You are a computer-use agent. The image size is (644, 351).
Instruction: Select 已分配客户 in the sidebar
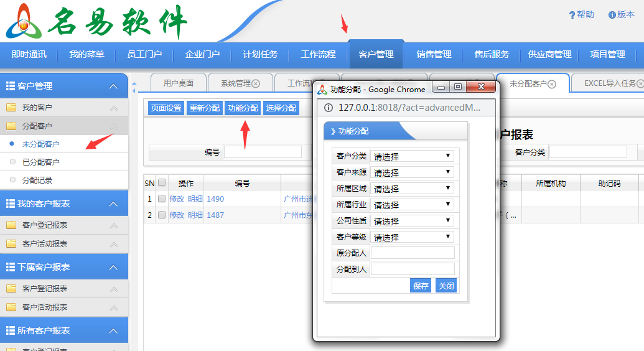coord(41,162)
